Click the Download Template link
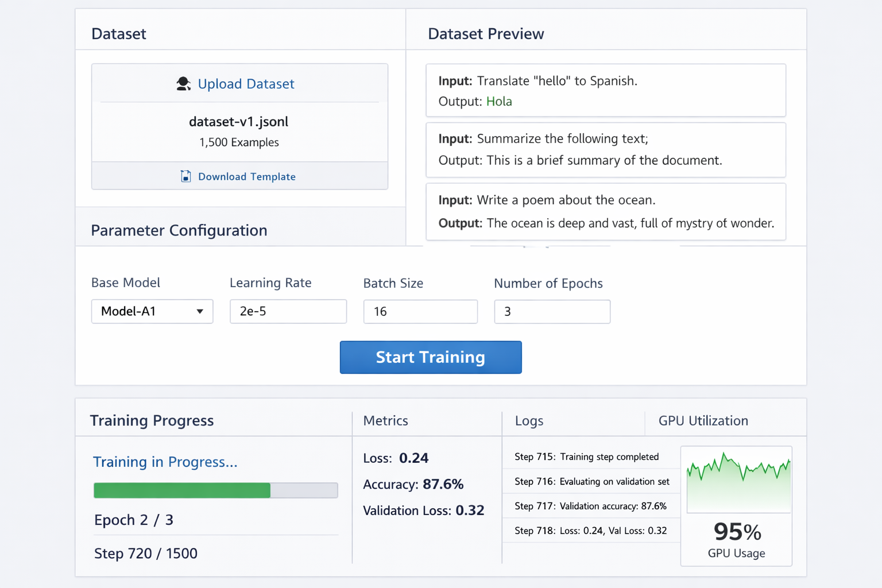The image size is (882, 588). (246, 177)
